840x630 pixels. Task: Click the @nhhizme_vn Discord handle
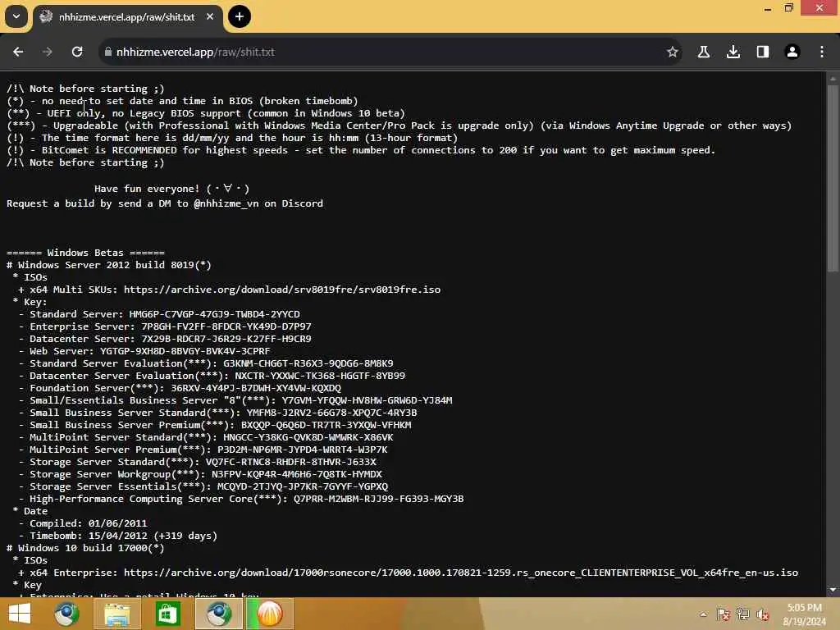pos(226,203)
